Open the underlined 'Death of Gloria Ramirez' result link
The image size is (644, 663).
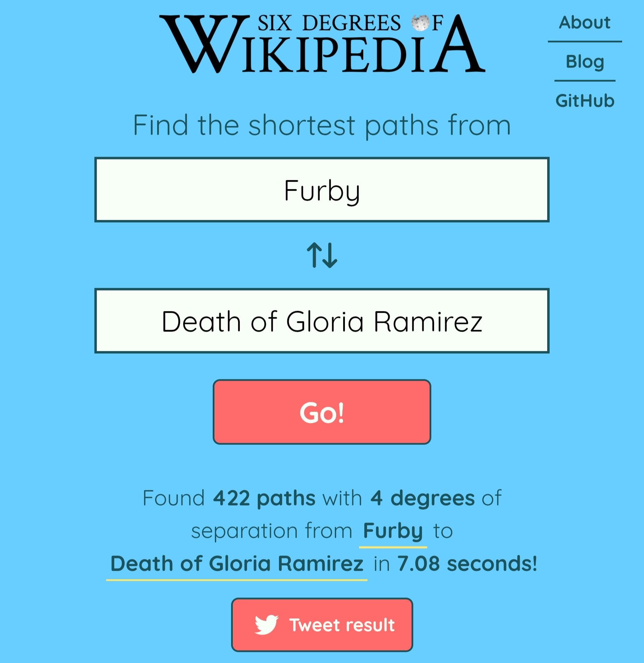[x=237, y=563]
